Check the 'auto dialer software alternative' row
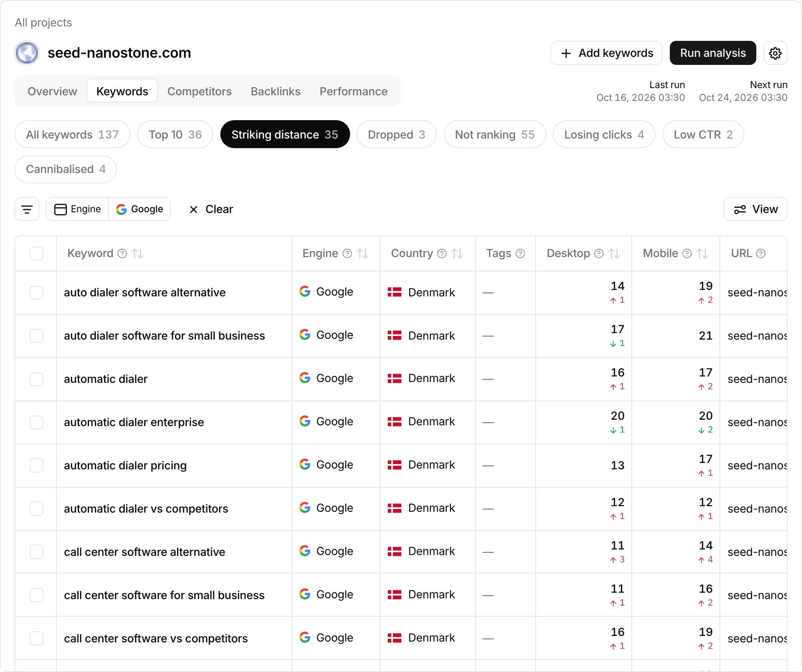The image size is (802, 672). click(x=36, y=293)
